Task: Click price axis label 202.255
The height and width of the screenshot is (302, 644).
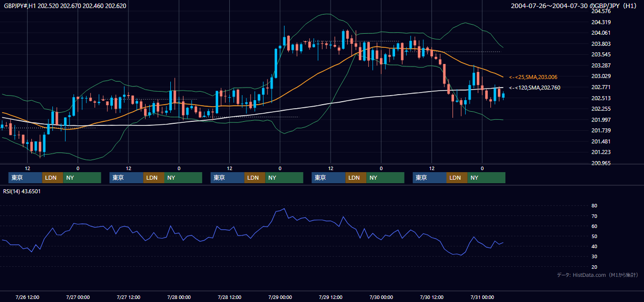Action: tap(601, 109)
